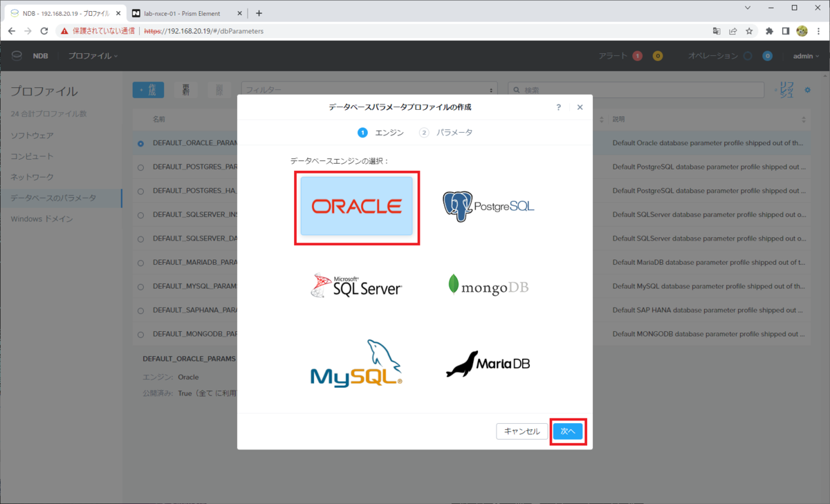
Task: Click the キャンセル (Cancel) button
Action: [522, 431]
